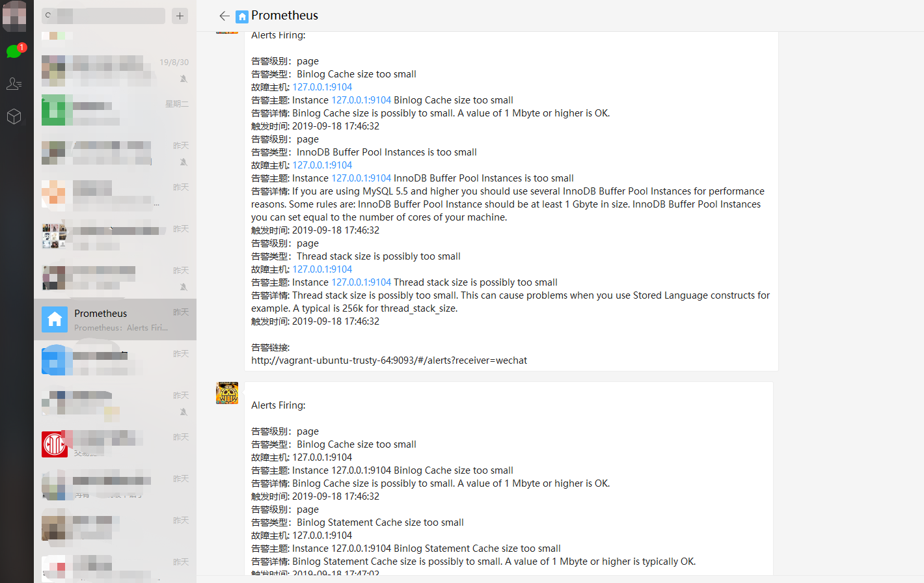This screenshot has height=583, width=924.
Task: Focus the chat search field
Action: point(103,16)
